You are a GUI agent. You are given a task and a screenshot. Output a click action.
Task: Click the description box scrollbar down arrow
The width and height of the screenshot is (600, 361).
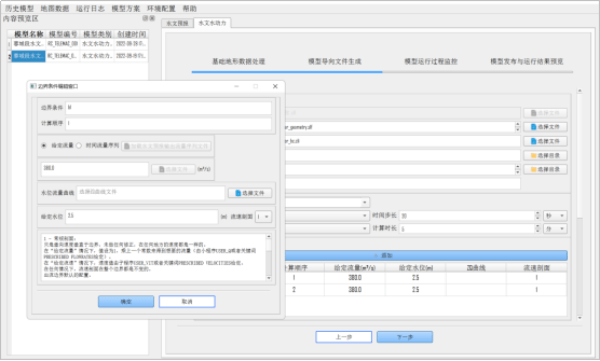click(x=269, y=278)
